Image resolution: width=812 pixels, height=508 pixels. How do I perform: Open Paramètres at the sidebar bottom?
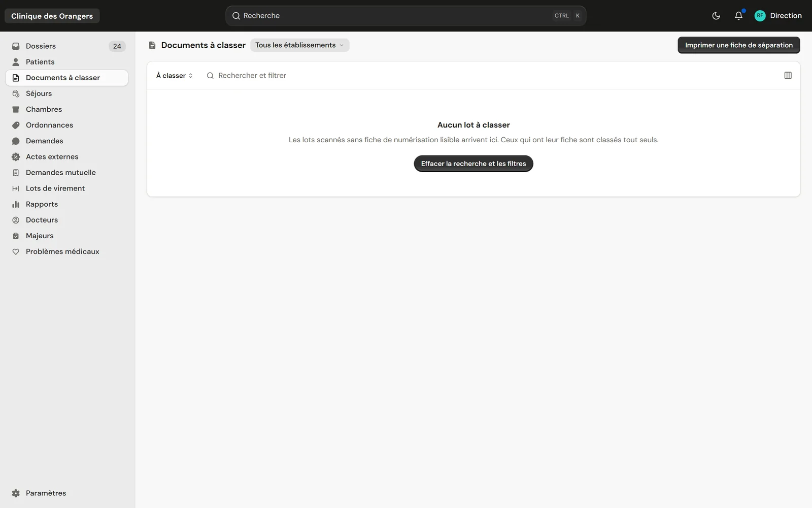(67, 493)
